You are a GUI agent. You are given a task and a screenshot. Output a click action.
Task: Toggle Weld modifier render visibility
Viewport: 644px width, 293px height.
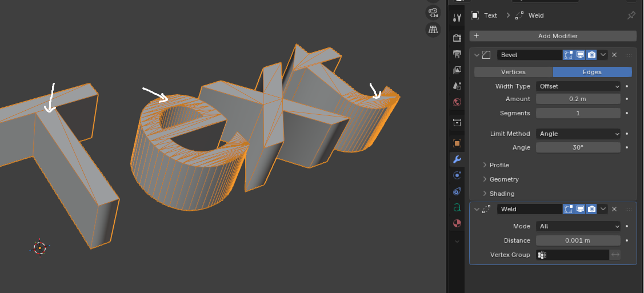pyautogui.click(x=591, y=209)
